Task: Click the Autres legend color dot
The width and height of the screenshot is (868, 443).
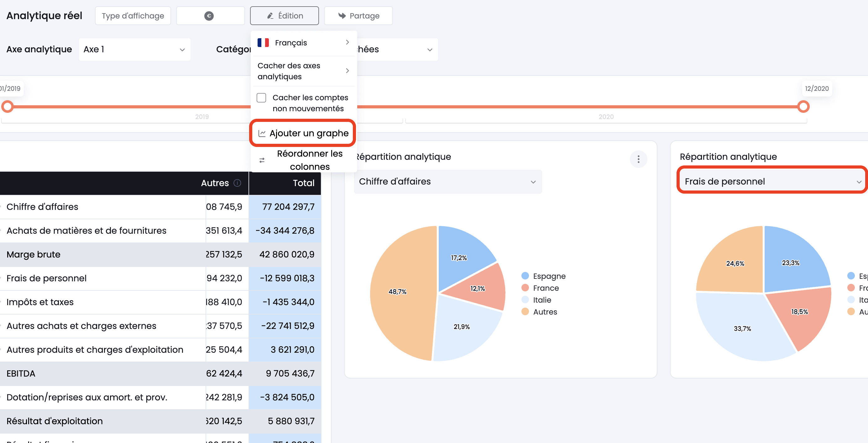Action: pos(525,312)
